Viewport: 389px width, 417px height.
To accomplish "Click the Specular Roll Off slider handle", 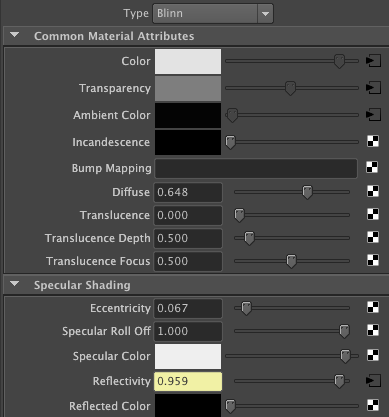I will [344, 331].
